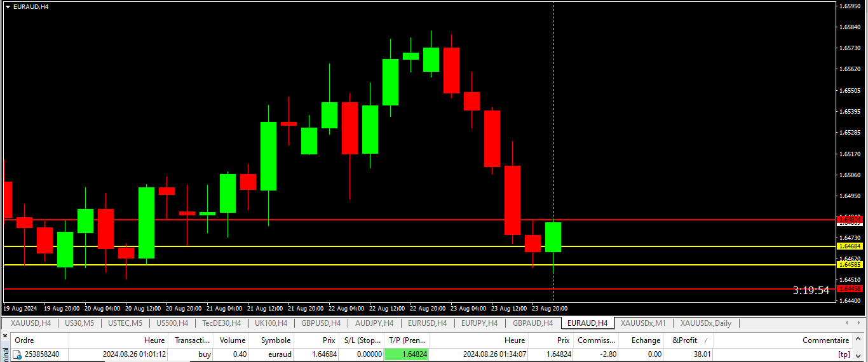
Task: Open the GBPAUD,H4 chart tab
Action: point(532,323)
